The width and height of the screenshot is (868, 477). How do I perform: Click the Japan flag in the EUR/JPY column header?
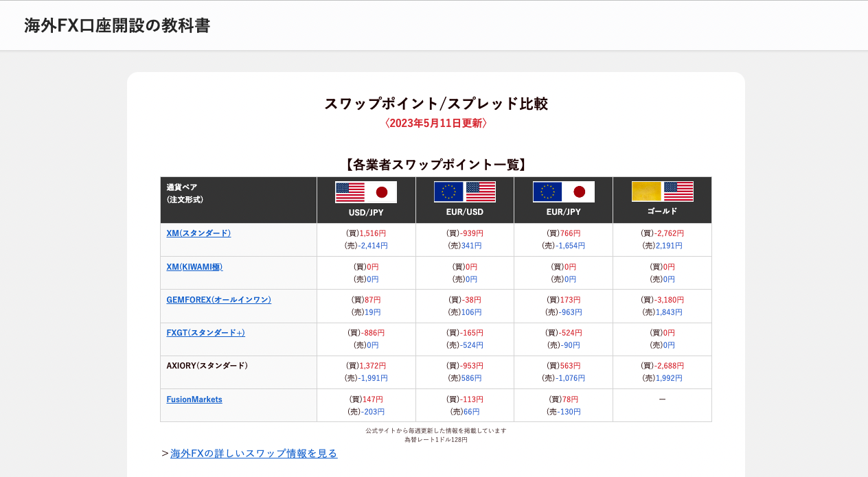point(580,192)
